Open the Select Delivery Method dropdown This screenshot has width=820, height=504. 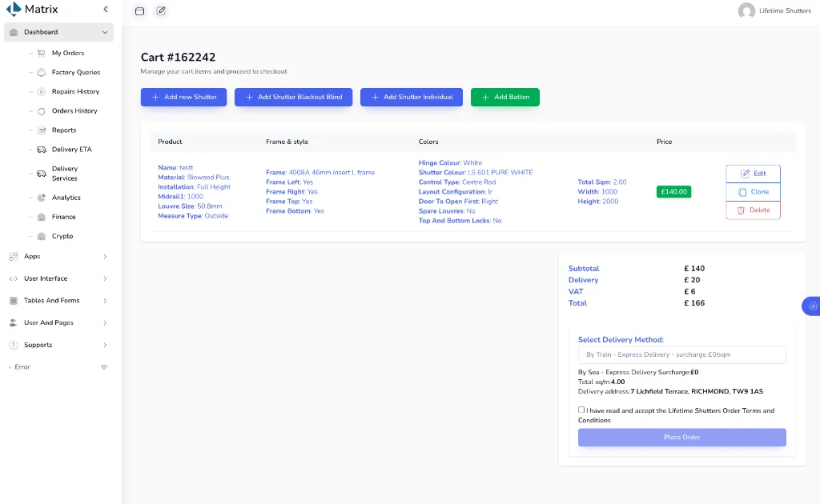(x=681, y=354)
